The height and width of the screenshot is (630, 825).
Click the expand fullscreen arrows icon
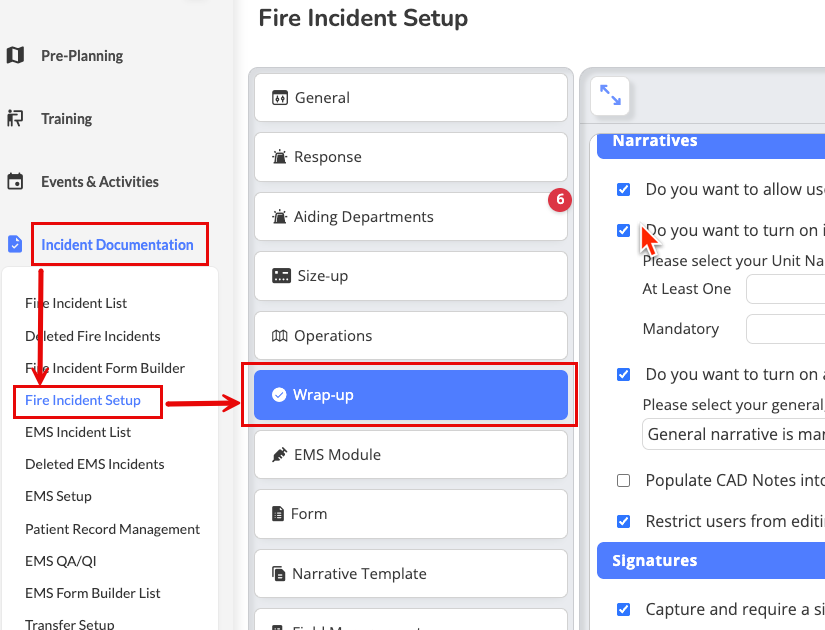609,95
